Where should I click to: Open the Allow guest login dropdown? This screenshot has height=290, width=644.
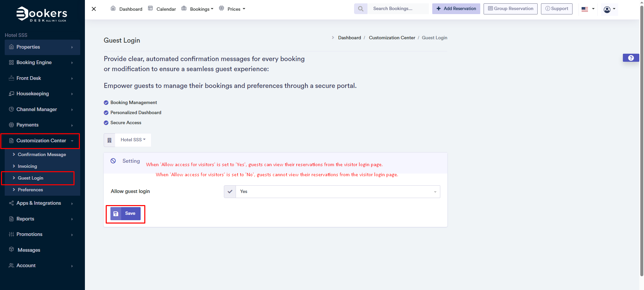pyautogui.click(x=338, y=192)
